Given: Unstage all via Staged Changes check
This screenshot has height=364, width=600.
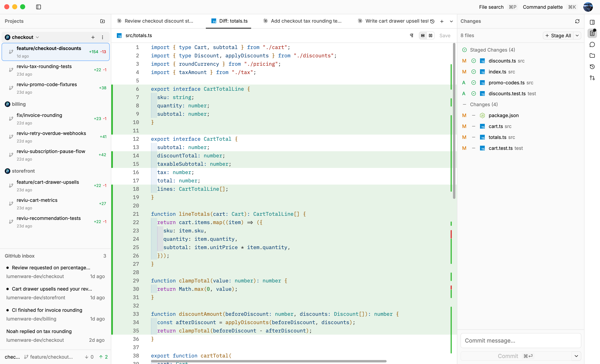Looking at the screenshot, I should click(464, 50).
